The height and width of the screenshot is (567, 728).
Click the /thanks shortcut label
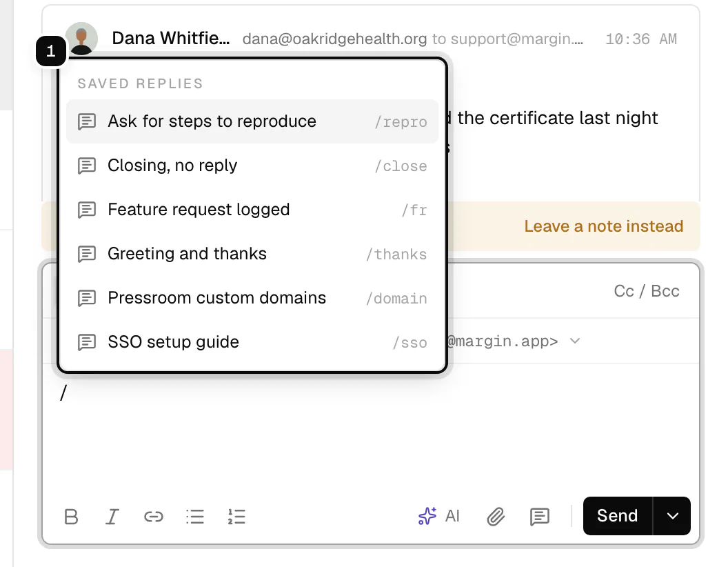tap(396, 254)
